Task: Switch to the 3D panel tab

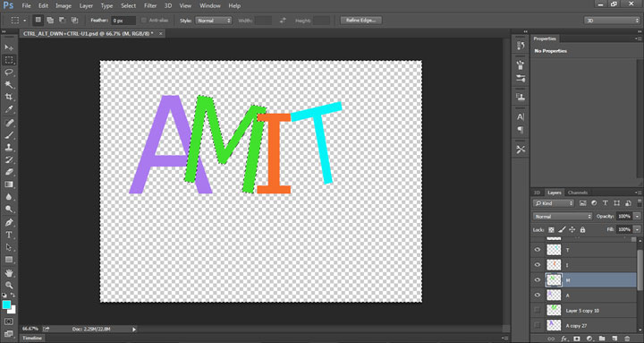Action: 537,193
